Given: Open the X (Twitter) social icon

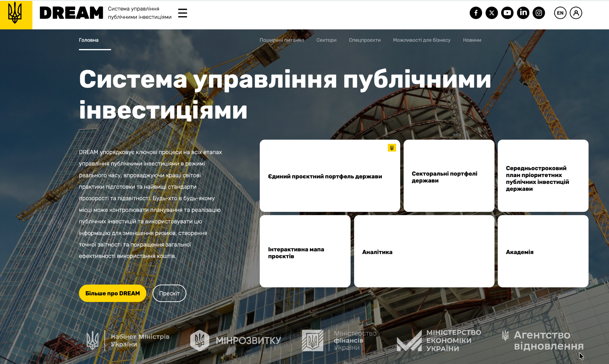Looking at the screenshot, I should (492, 13).
